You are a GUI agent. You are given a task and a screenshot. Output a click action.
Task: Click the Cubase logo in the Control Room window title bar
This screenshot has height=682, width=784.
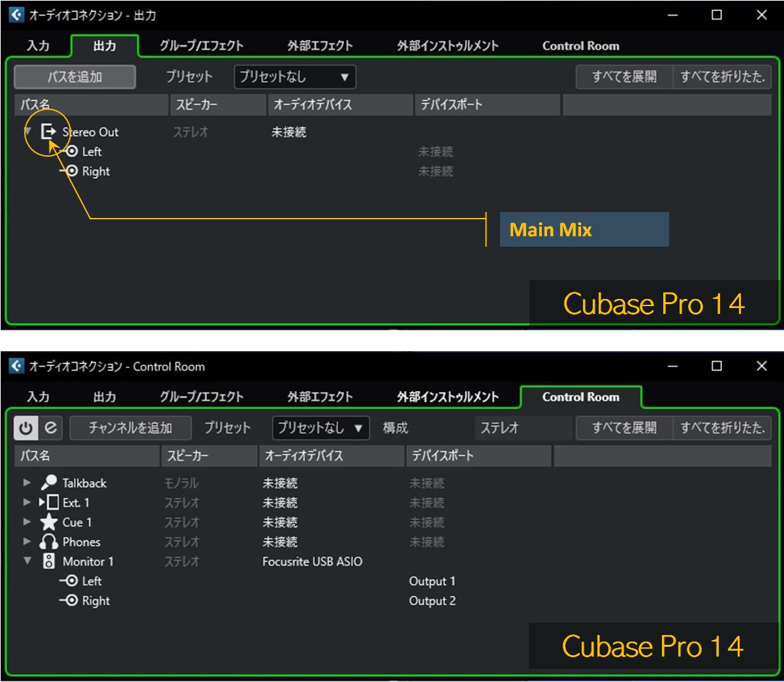point(16,365)
